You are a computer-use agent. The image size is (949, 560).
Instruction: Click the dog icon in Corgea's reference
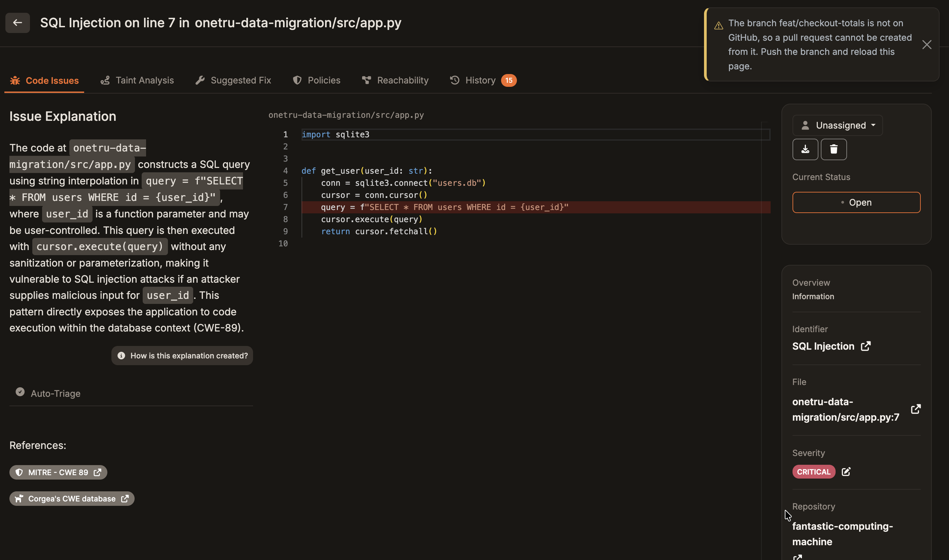pyautogui.click(x=19, y=499)
